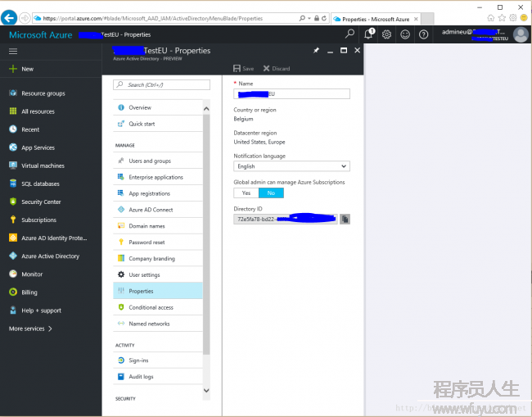Screen dimensions: 532x417
Task: Click the Directory ID text field
Action: point(286,220)
